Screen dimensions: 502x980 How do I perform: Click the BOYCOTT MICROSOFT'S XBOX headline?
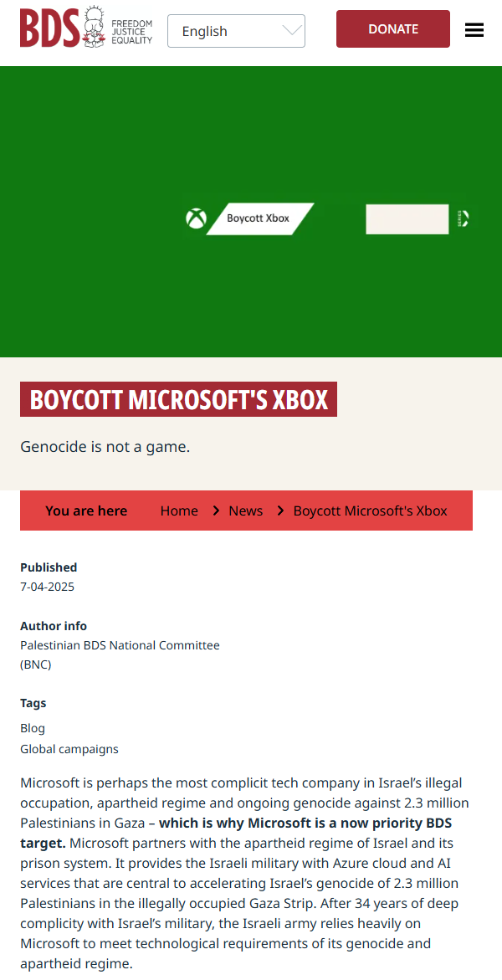179,399
